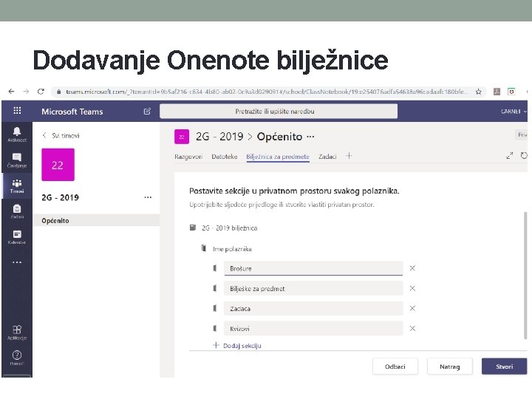The height and width of the screenshot is (399, 532).
Task: Open the CARNET account dropdown
Action: (514, 112)
